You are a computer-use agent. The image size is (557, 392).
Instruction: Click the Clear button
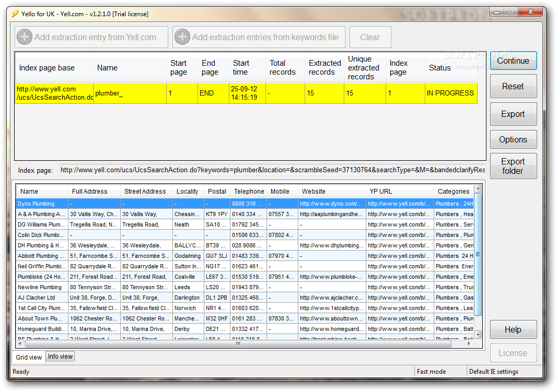click(370, 37)
